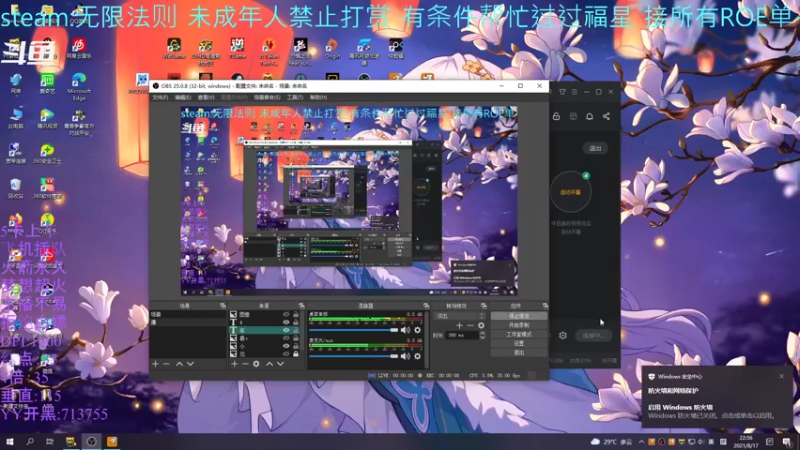Click 工作室模式 studio mode button
This screenshot has height=450, width=800.
(519, 334)
